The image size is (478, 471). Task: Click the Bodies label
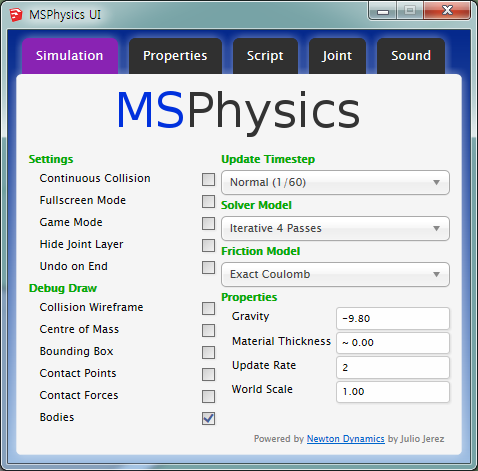(x=57, y=417)
